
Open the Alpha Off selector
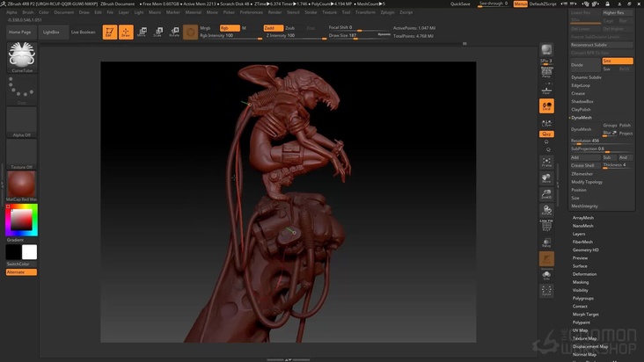pyautogui.click(x=22, y=122)
